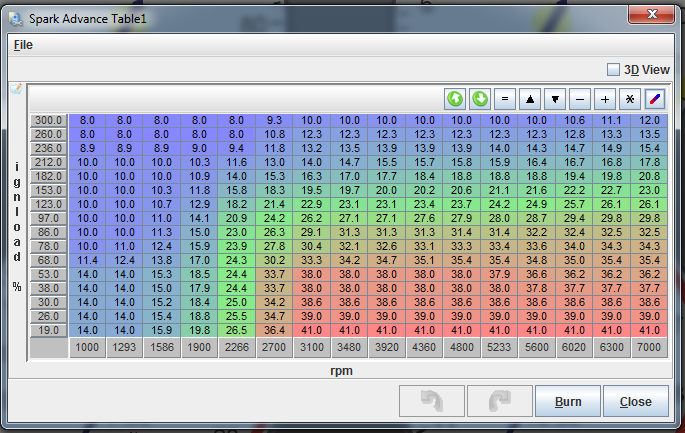Image resolution: width=685 pixels, height=433 pixels.
Task: Click the asterisk multiply toolbar button
Action: 630,99
